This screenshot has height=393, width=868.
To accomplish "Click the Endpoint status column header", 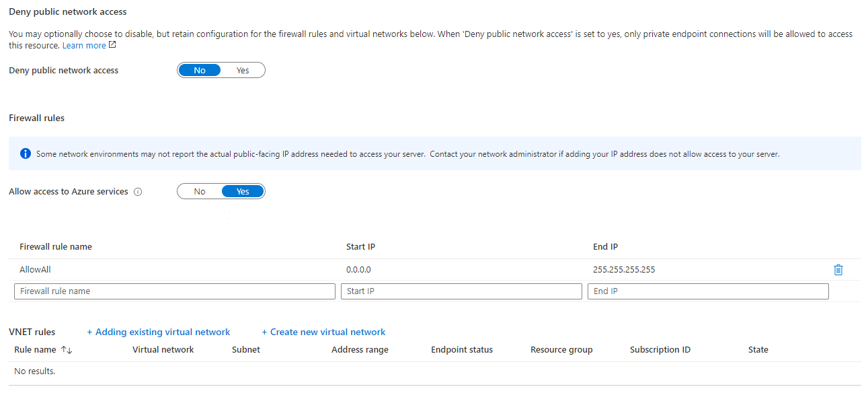I will pyautogui.click(x=462, y=349).
